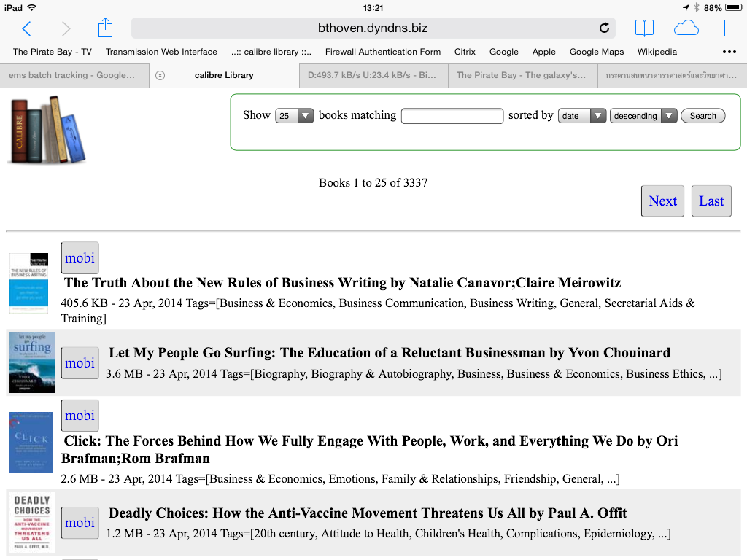Switch to The Pirate Bay galaxy's tab

pos(522,75)
